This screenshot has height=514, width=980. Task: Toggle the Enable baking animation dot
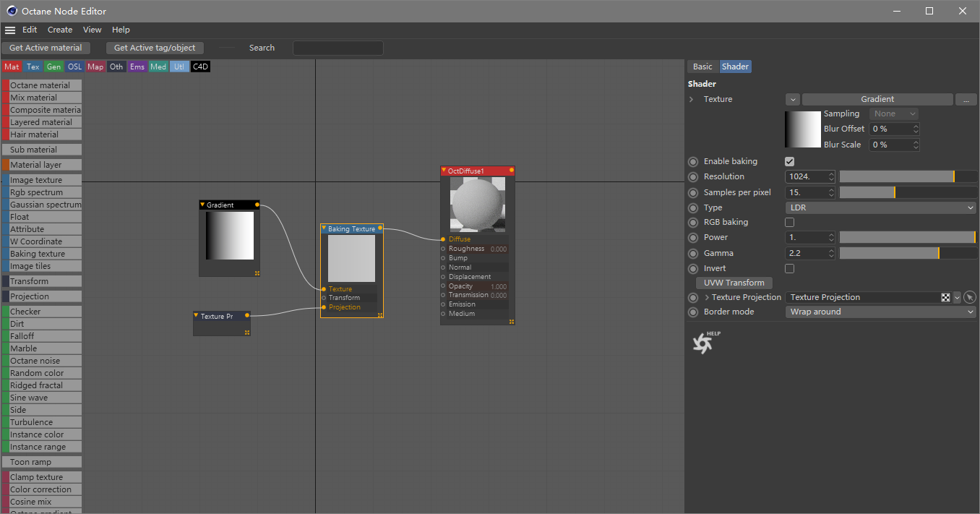point(693,161)
